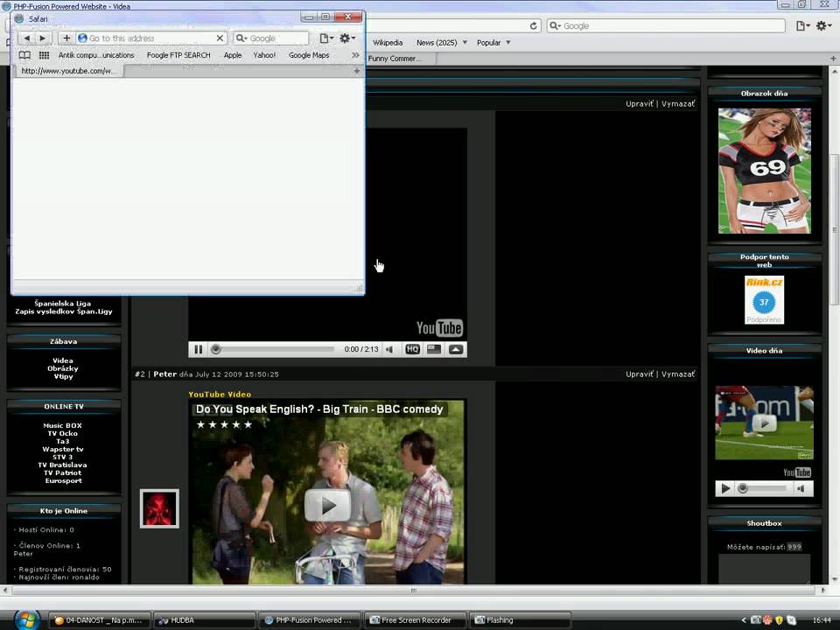Click Upraviť on comment #2

click(640, 374)
